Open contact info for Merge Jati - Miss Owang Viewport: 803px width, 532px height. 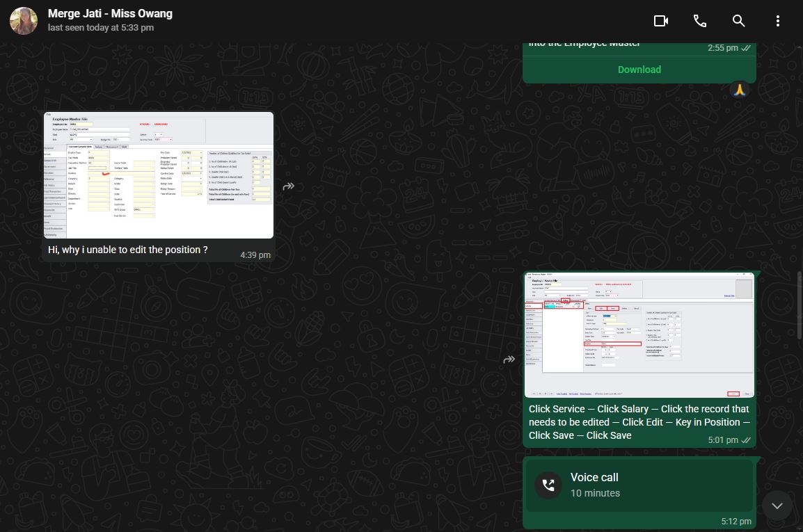[110, 14]
